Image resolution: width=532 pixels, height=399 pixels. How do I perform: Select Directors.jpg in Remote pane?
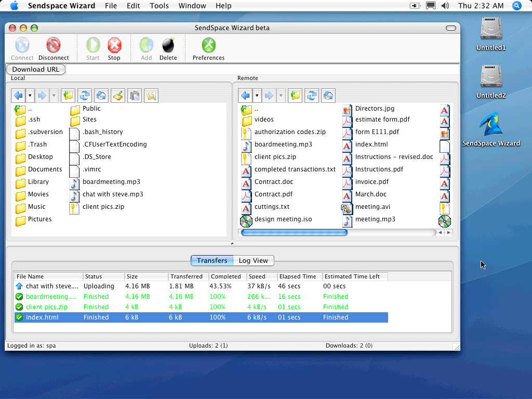point(368,109)
